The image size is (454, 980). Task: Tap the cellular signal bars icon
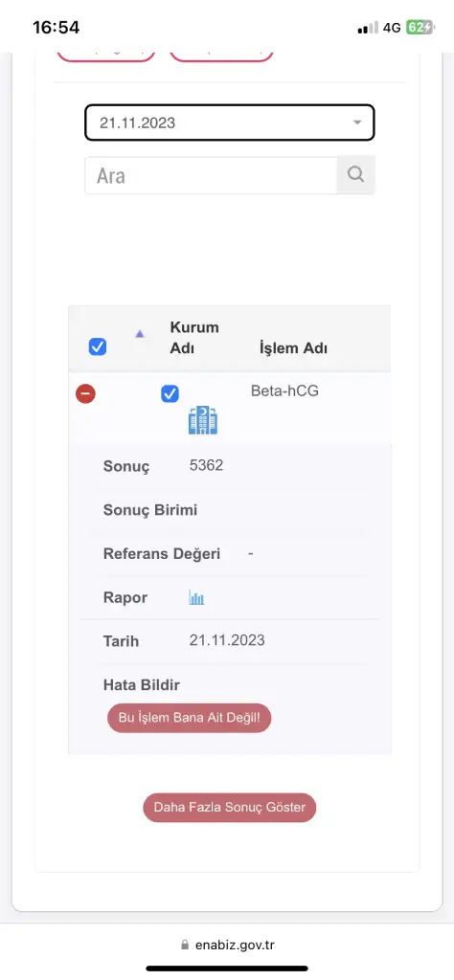point(368,28)
